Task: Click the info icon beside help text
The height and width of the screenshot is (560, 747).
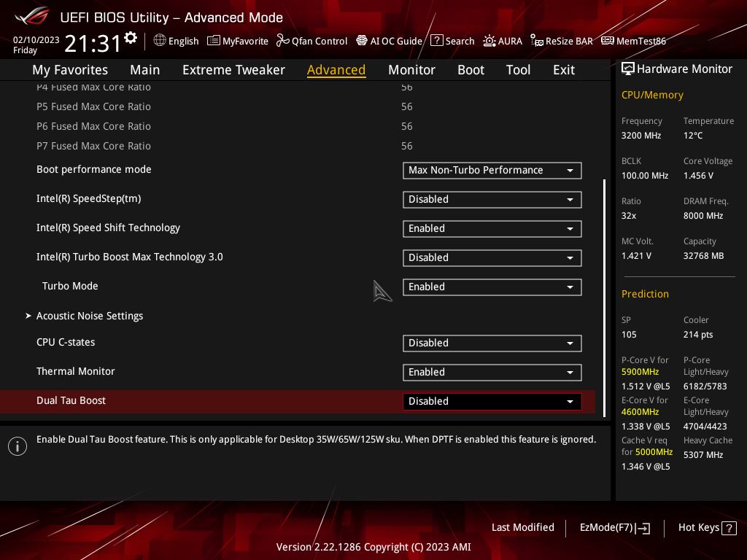Action: [x=18, y=446]
